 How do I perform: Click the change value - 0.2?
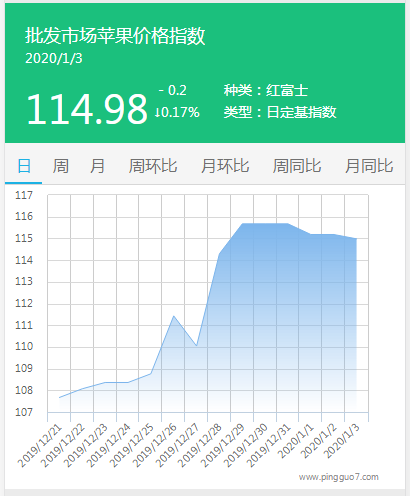(x=173, y=90)
